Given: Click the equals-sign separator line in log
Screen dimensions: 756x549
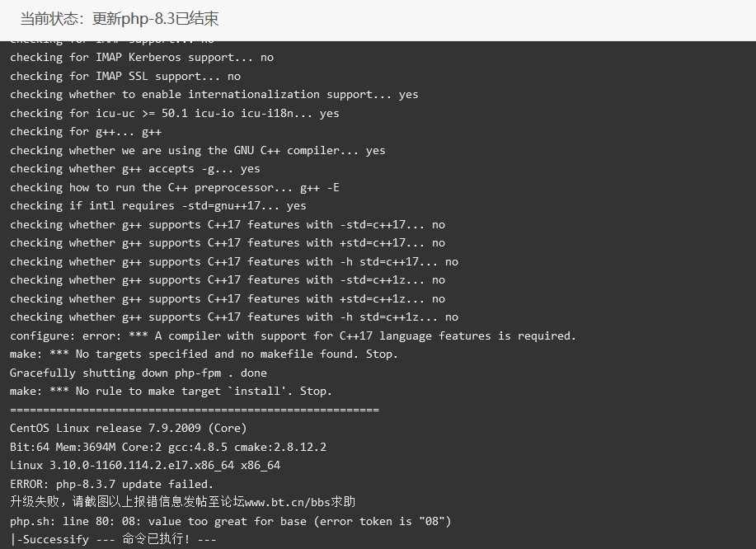Looking at the screenshot, I should pyautogui.click(x=195, y=411).
